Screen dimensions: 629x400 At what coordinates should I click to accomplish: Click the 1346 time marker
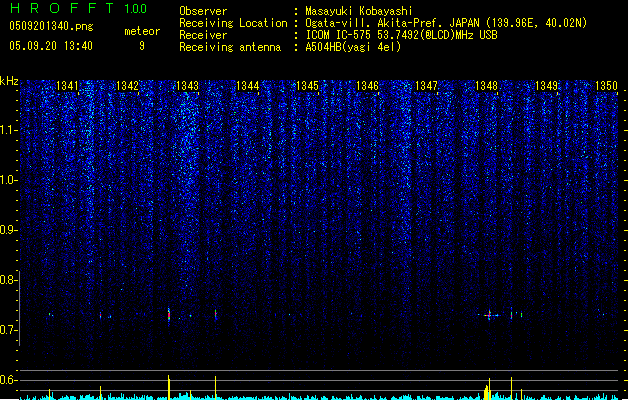click(367, 86)
